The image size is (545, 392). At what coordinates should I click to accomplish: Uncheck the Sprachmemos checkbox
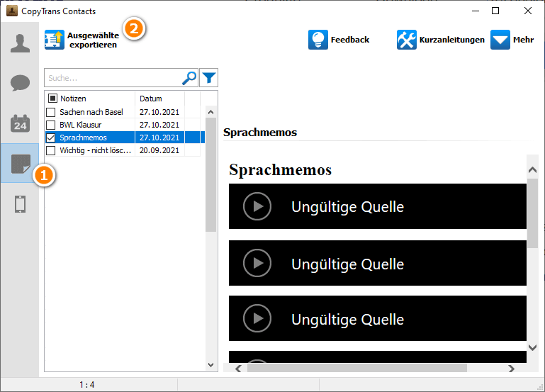pos(51,138)
